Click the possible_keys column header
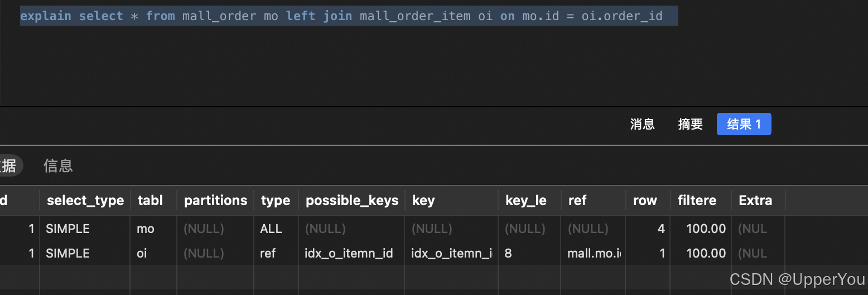The image size is (868, 295). [352, 201]
